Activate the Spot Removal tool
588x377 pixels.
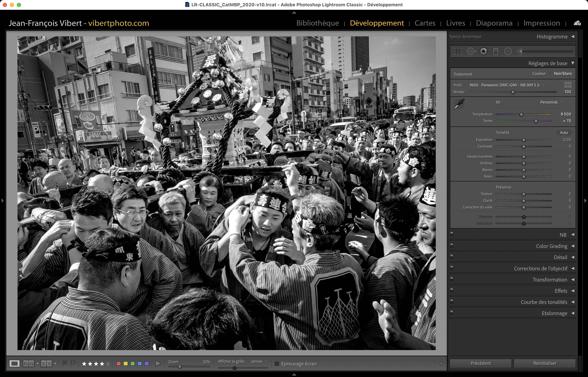[x=471, y=51]
